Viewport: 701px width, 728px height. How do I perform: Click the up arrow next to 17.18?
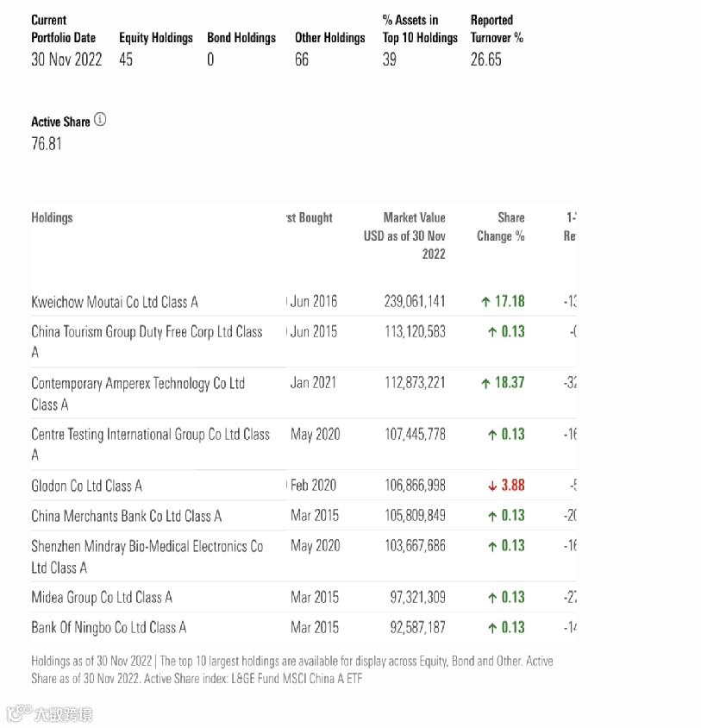[x=485, y=302]
